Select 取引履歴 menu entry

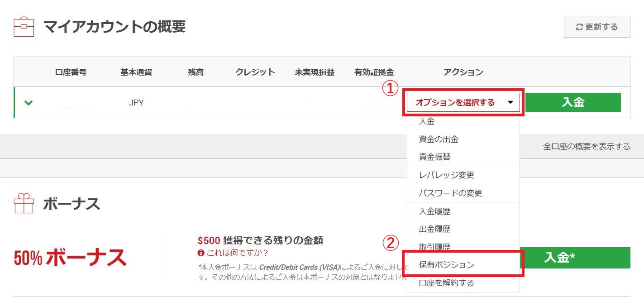pos(434,247)
